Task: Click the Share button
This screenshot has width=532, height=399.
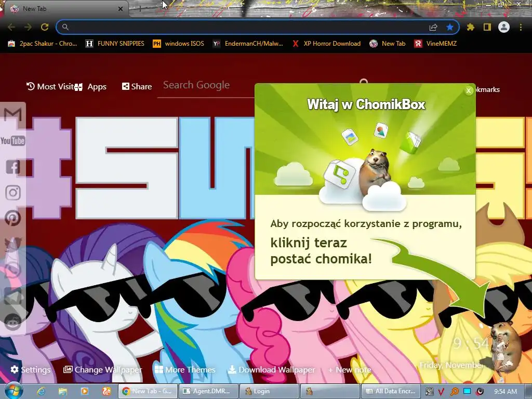Action: point(137,87)
